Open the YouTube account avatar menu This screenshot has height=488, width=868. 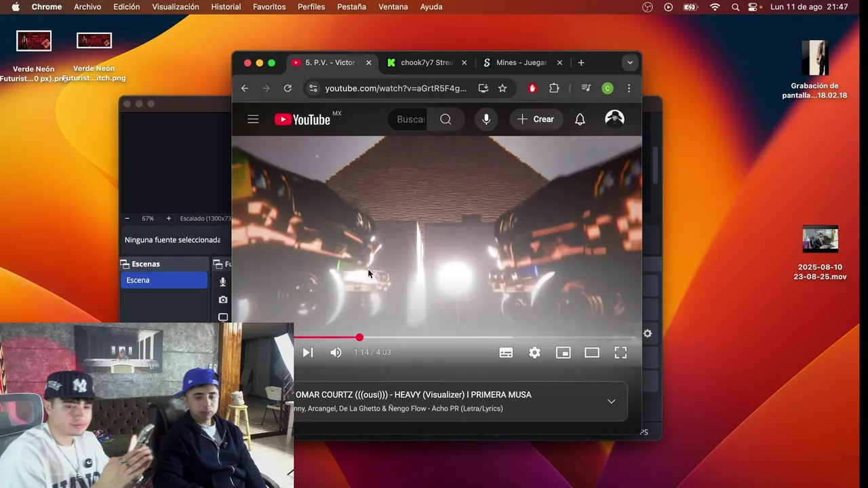(614, 119)
